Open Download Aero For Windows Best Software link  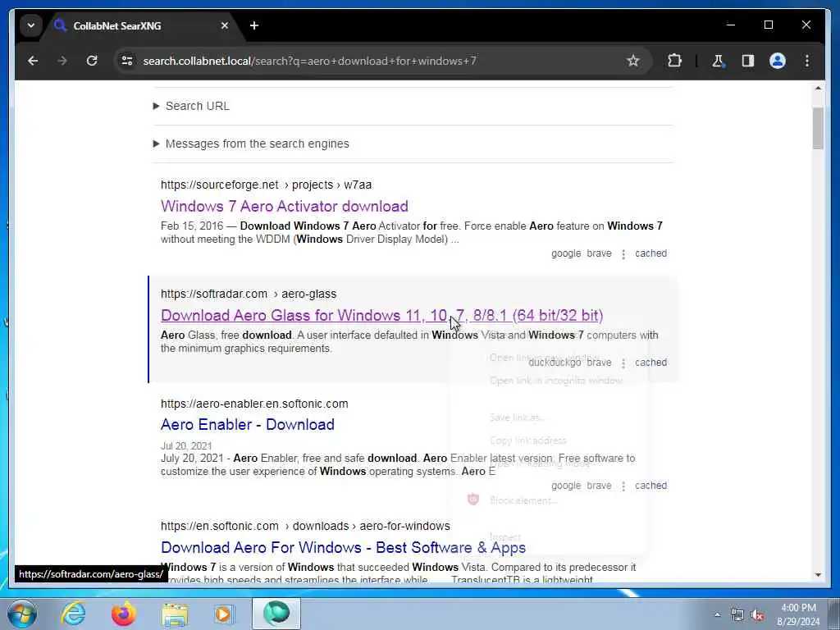(x=344, y=547)
